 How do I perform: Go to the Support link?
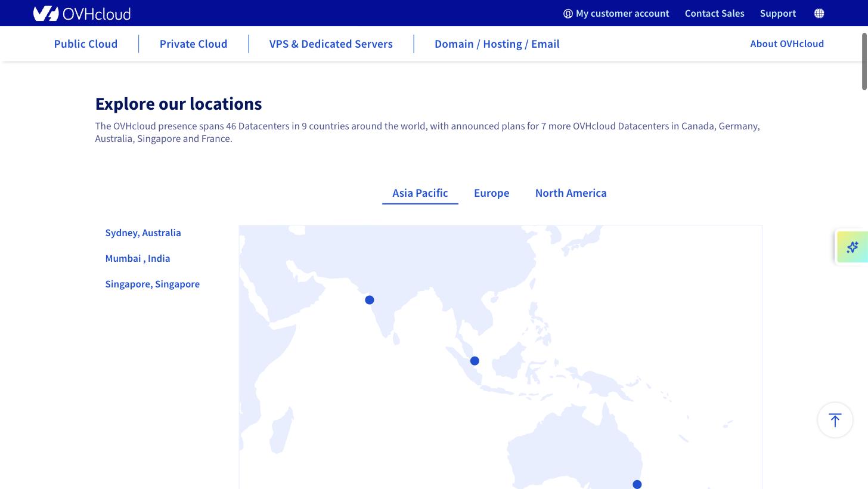778,13
